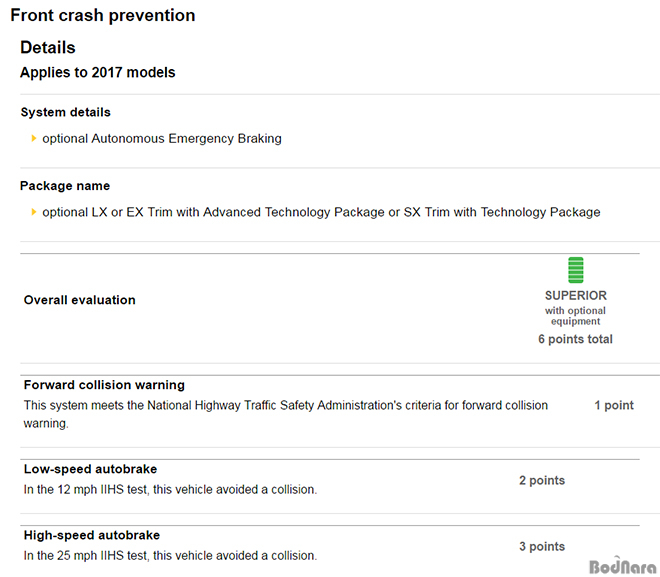Screen dimensions: 660x577
Task: Select the Front crash prevention heading
Action: coord(103,15)
